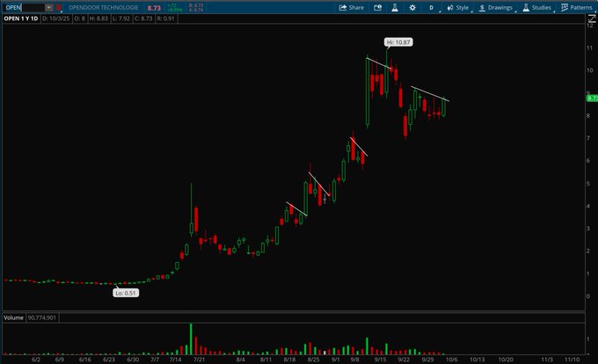Viewport: 598px width, 364px height.
Task: Click the 8.73 last price in header
Action: point(154,8)
